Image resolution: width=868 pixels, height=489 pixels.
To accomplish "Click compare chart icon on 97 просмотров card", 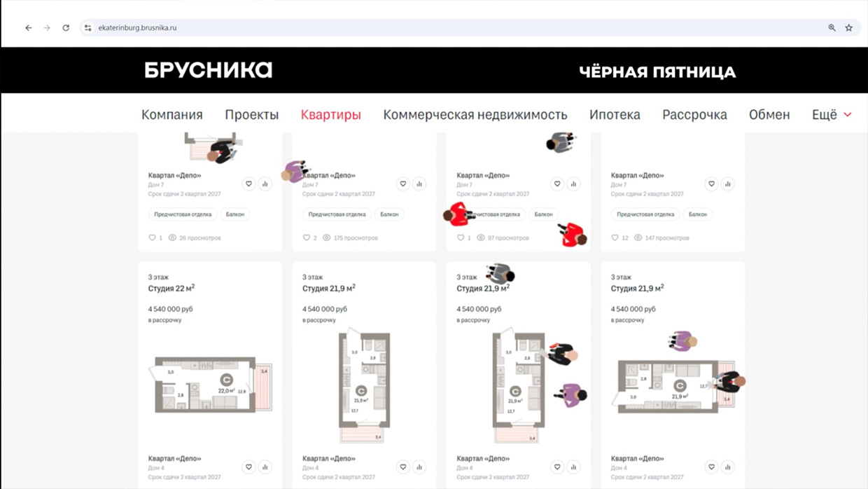I will click(573, 184).
